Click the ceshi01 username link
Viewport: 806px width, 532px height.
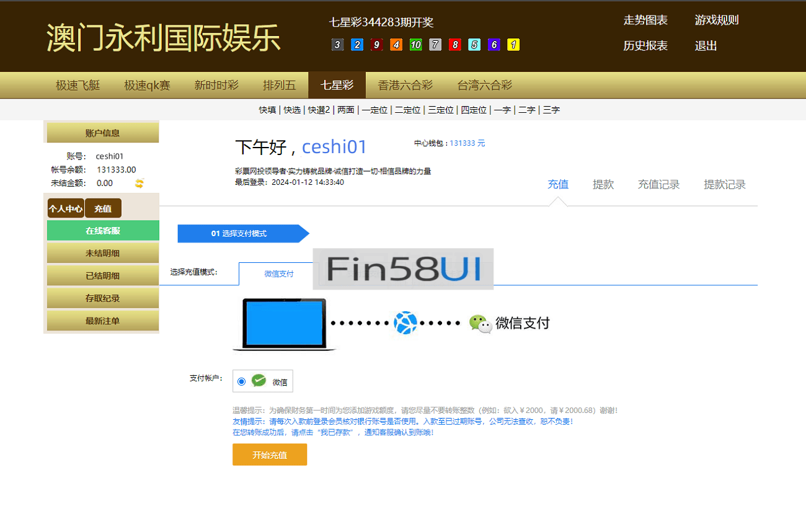click(334, 147)
